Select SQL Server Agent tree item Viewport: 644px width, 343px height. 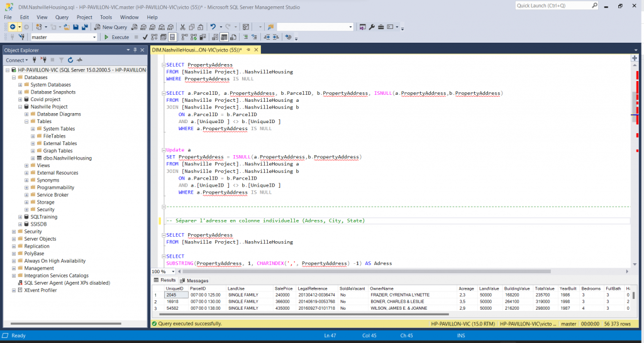(x=64, y=283)
